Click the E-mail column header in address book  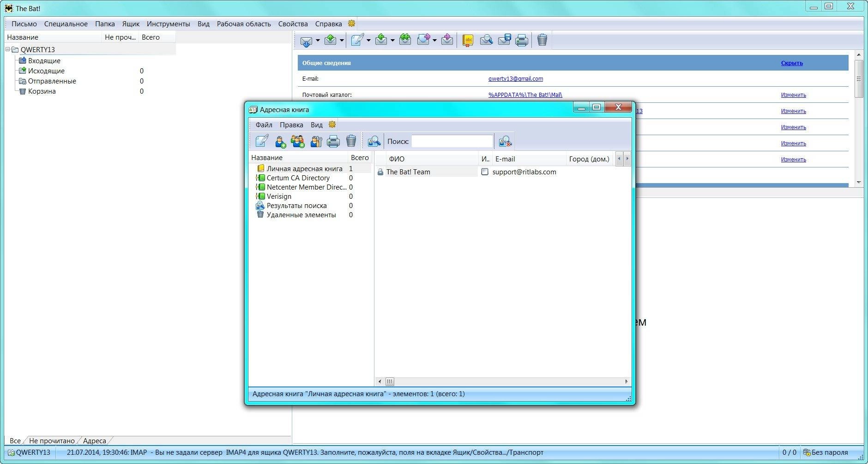coord(529,159)
